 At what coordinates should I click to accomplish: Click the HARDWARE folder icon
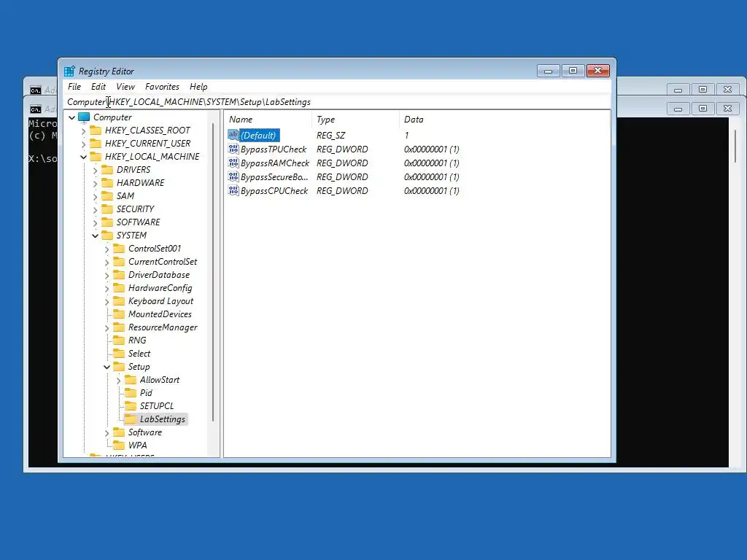[x=108, y=183]
